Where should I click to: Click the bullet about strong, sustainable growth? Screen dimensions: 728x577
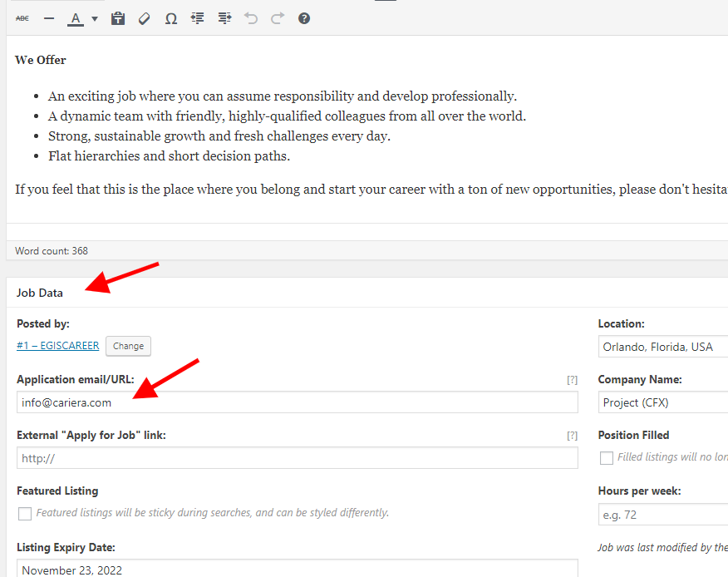(219, 136)
